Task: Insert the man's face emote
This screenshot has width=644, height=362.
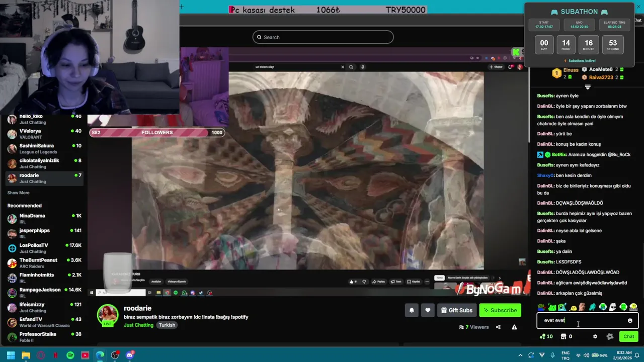Action: point(582,307)
